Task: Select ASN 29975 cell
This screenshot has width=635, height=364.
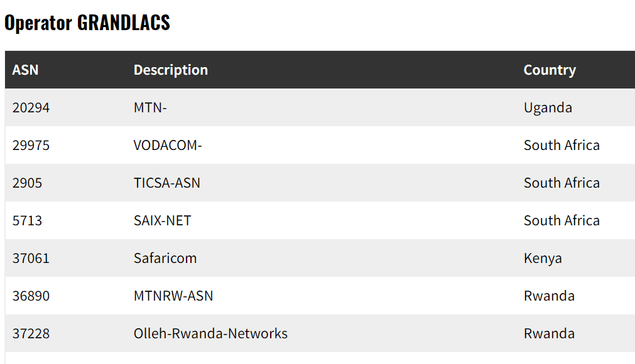Action: click(31, 145)
